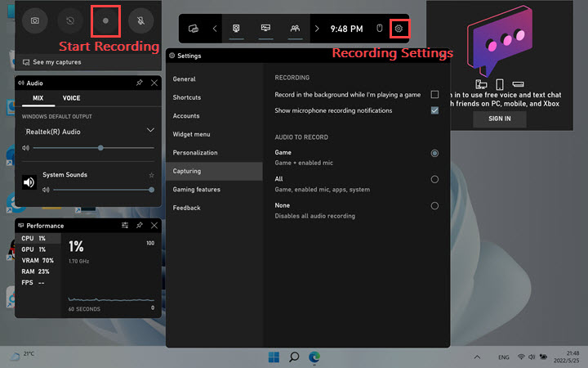Image resolution: width=588 pixels, height=368 pixels.
Task: Open Performance widget options icon
Action: (x=125, y=225)
